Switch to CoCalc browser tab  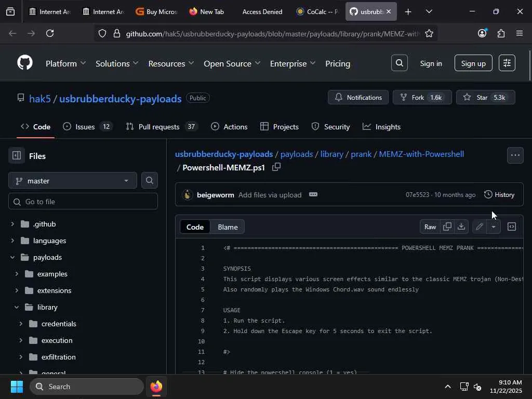click(317, 12)
